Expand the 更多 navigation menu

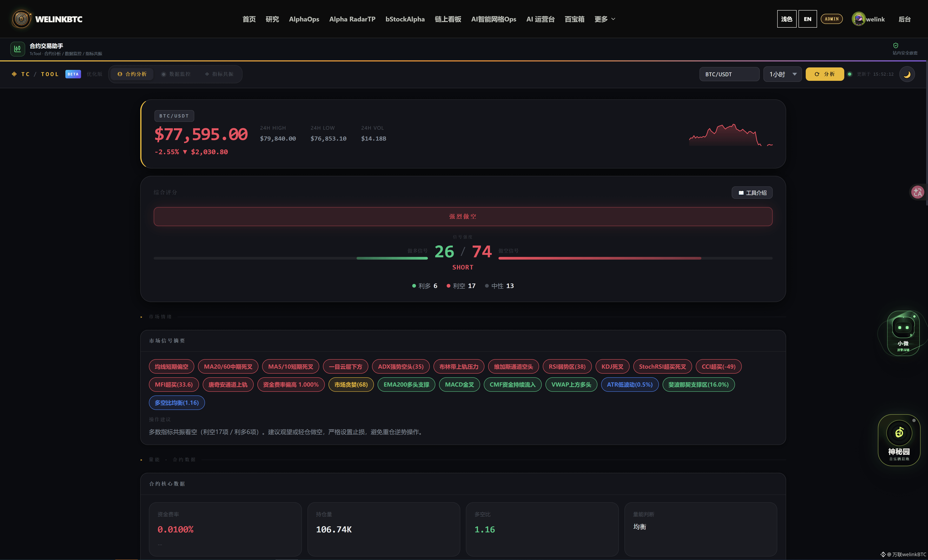click(605, 19)
